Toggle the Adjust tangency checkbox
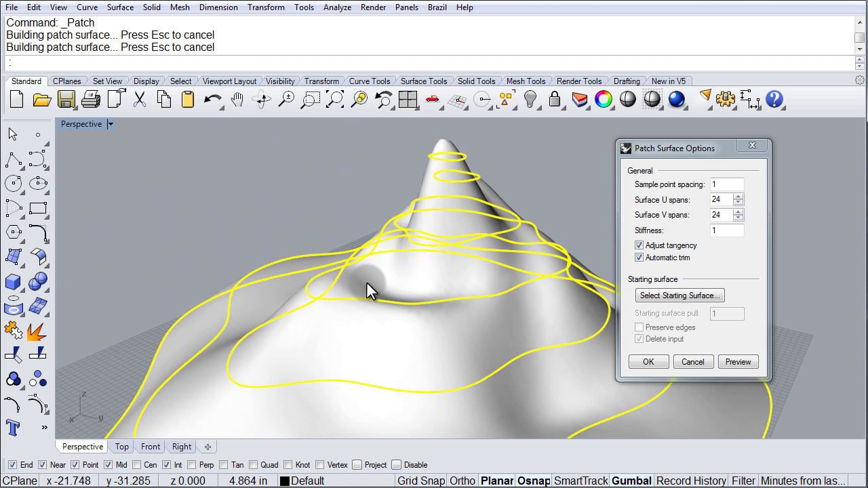Viewport: 868px width, 488px height. [639, 245]
